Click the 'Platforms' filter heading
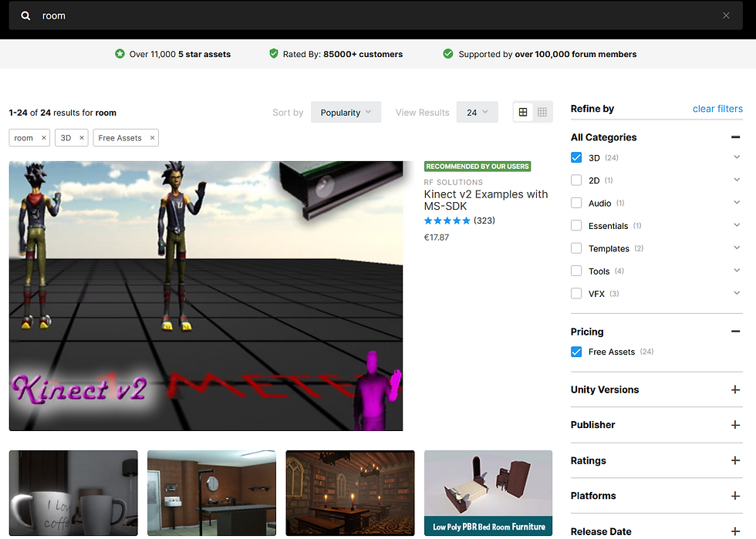Viewport: 756px width, 539px height. point(593,496)
